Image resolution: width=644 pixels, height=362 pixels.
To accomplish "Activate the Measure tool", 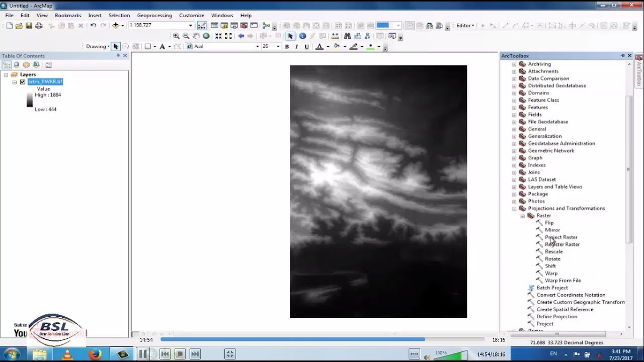I will click(x=335, y=36).
